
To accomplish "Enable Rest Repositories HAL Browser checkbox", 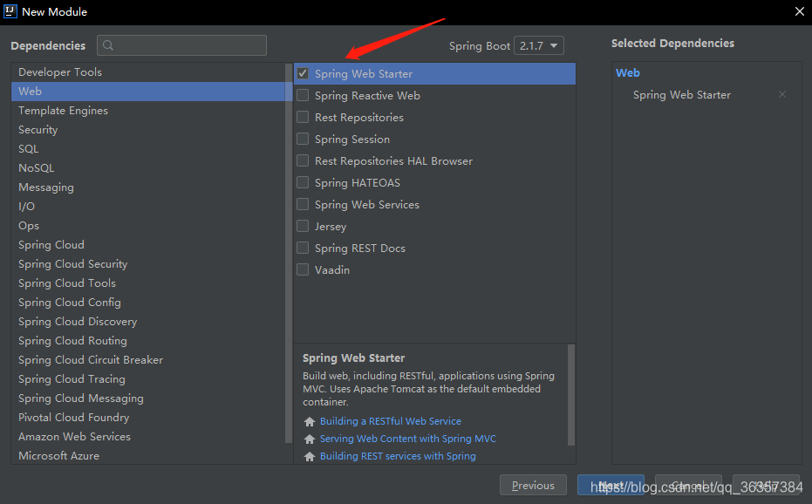I will [x=303, y=160].
